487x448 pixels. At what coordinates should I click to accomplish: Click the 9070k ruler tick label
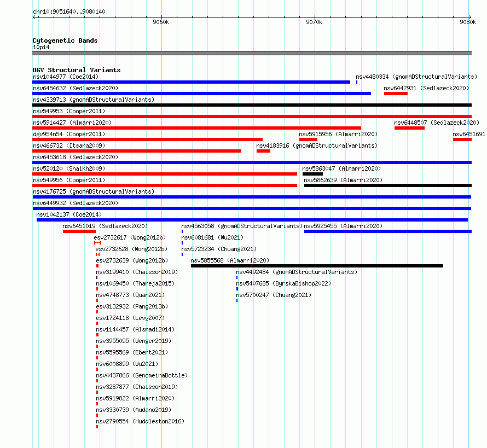(314, 22)
